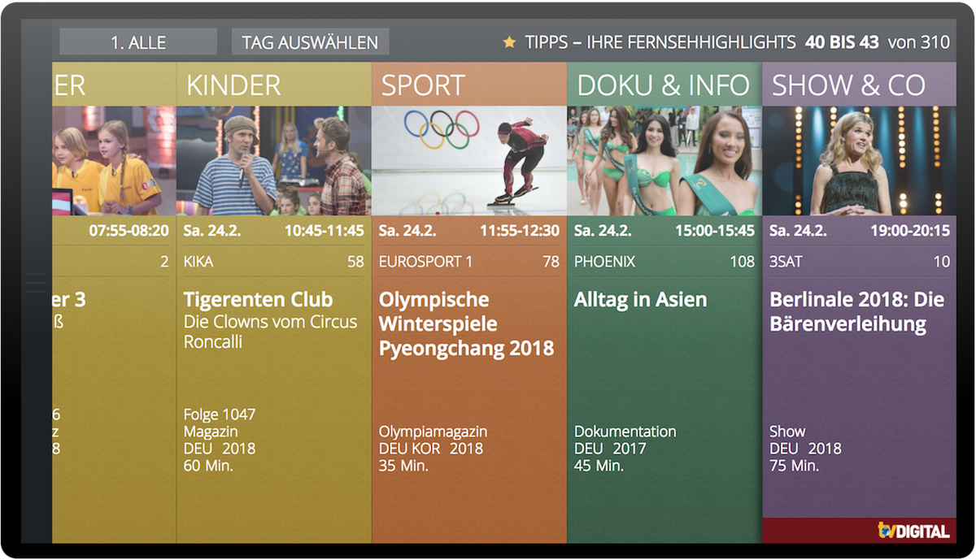The height and width of the screenshot is (560, 976).
Task: Open 'Berlinale 2018: Die Bärenverleihung' title
Action: pyautogui.click(x=857, y=312)
